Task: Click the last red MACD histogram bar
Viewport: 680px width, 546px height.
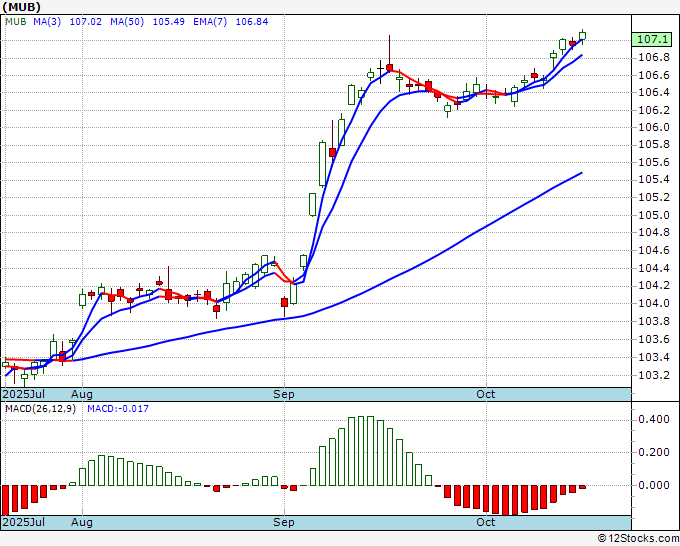Action: point(582,487)
